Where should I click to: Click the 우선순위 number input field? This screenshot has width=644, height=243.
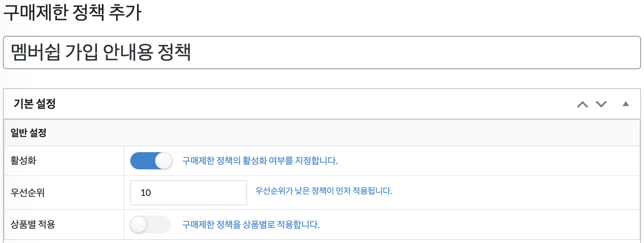pyautogui.click(x=189, y=193)
